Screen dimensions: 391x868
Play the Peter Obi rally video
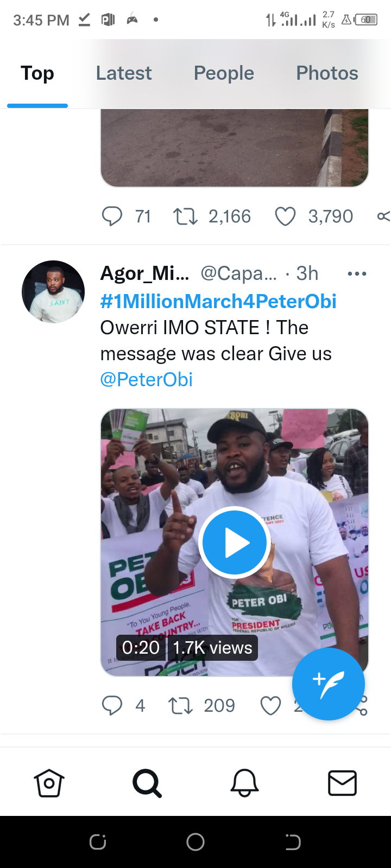[x=235, y=542]
